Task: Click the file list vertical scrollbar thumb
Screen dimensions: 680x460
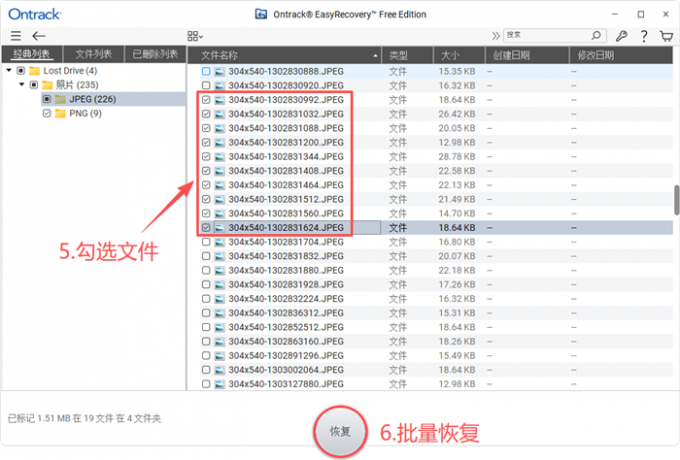Action: [x=676, y=200]
